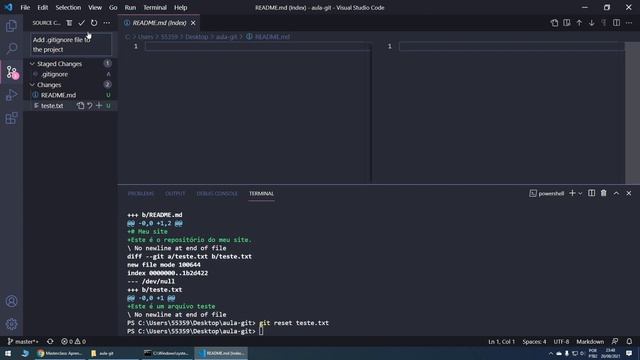Switch to the OUTPUT panel tab
Image resolution: width=640 pixels, height=360 pixels.
point(175,193)
